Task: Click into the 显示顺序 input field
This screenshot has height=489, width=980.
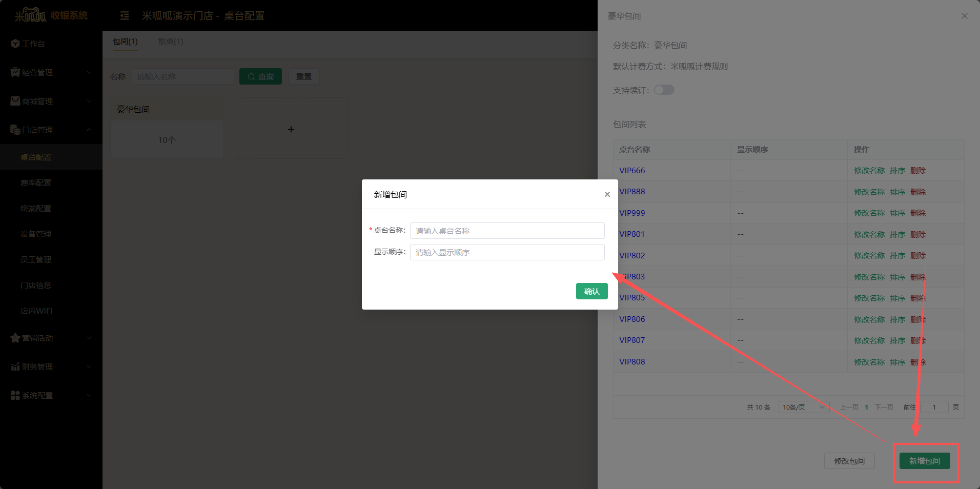Action: pyautogui.click(x=507, y=252)
